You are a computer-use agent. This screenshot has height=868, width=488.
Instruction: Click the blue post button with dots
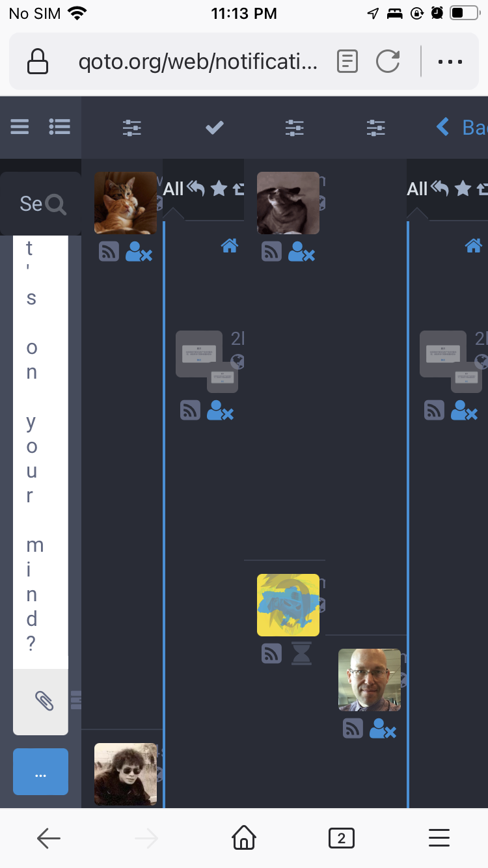40,772
